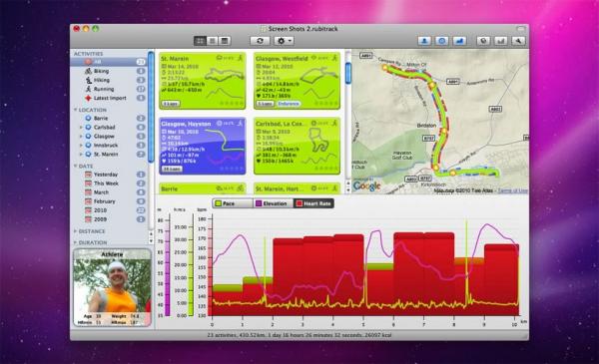The image size is (599, 364).
Task: Open the Terms of Use map link
Action: click(513, 190)
